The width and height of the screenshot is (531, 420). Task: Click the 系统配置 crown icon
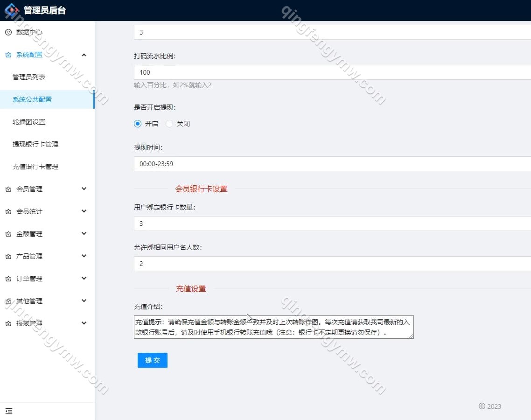click(x=8, y=55)
